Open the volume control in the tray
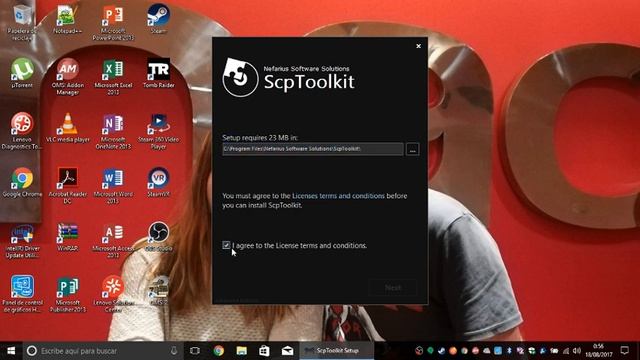 tap(577, 351)
